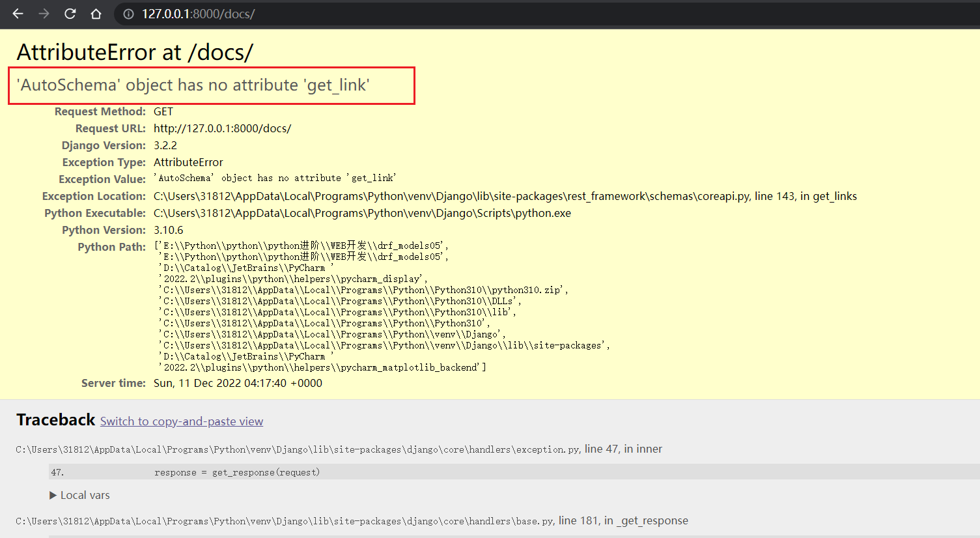
Task: Expand Local vars under exception.py frame
Action: click(x=79, y=495)
